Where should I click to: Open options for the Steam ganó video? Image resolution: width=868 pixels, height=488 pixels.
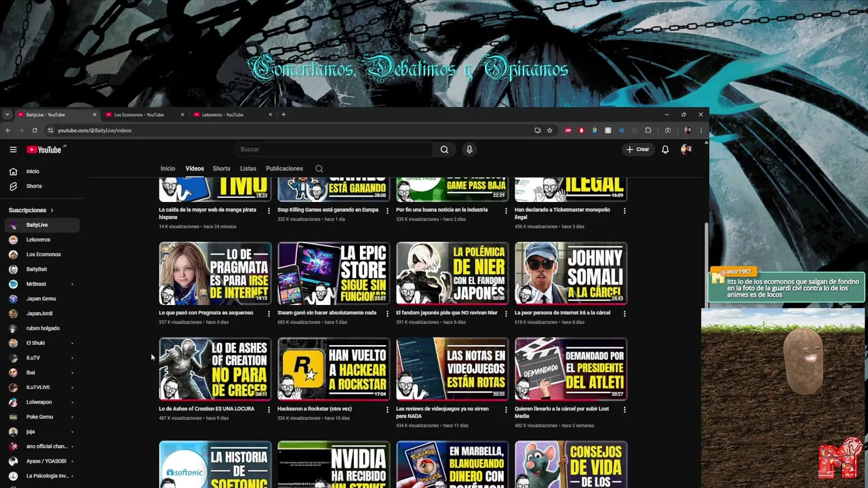coord(387,314)
